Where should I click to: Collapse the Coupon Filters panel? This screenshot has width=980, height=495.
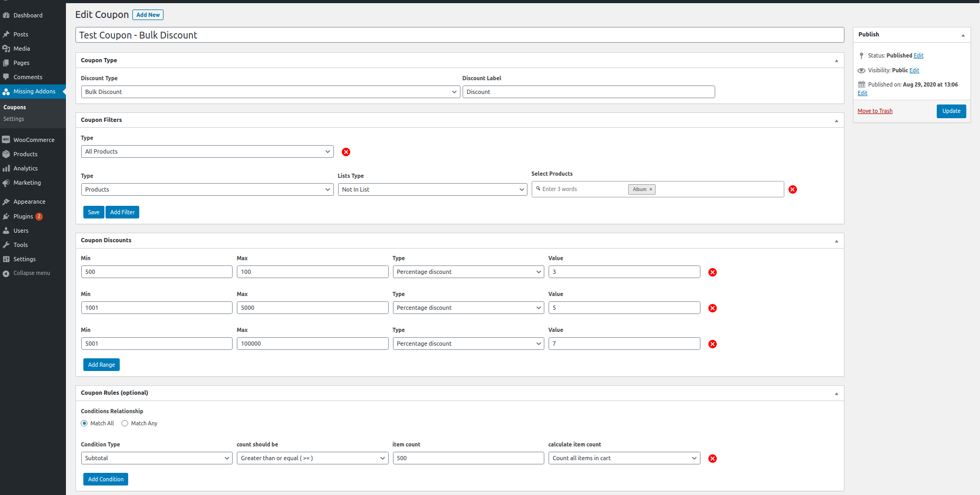click(x=837, y=121)
